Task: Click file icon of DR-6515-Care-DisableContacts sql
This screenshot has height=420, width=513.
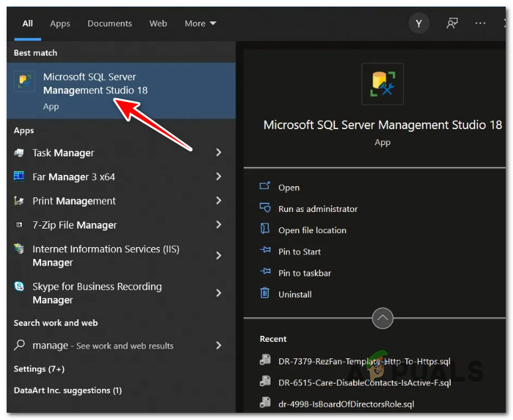Action: coord(265,381)
